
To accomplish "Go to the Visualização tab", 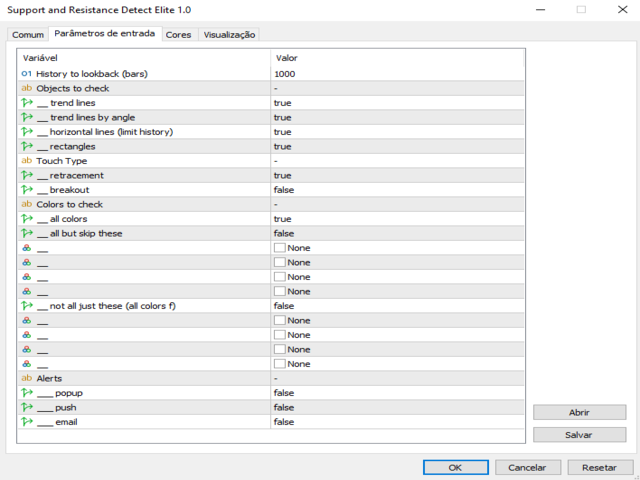I will [229, 35].
